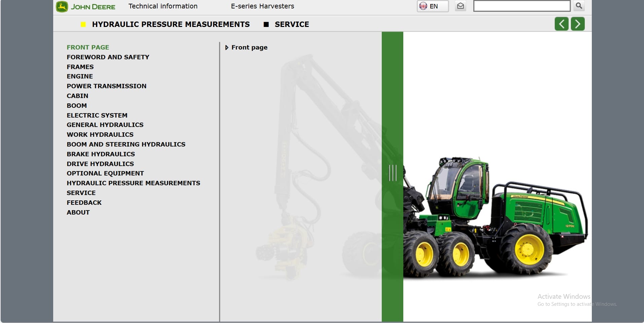Screen dimensions: 644x323
Task: Open the ABOUT page
Action: point(78,212)
